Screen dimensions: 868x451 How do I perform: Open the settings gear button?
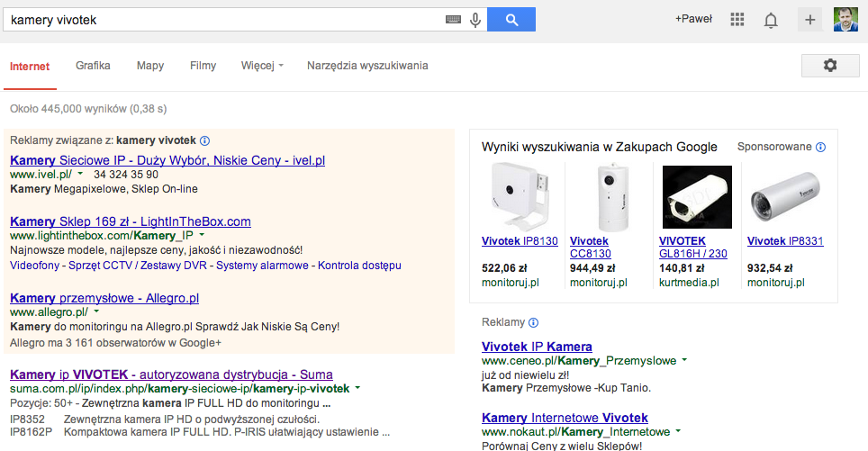click(x=830, y=66)
